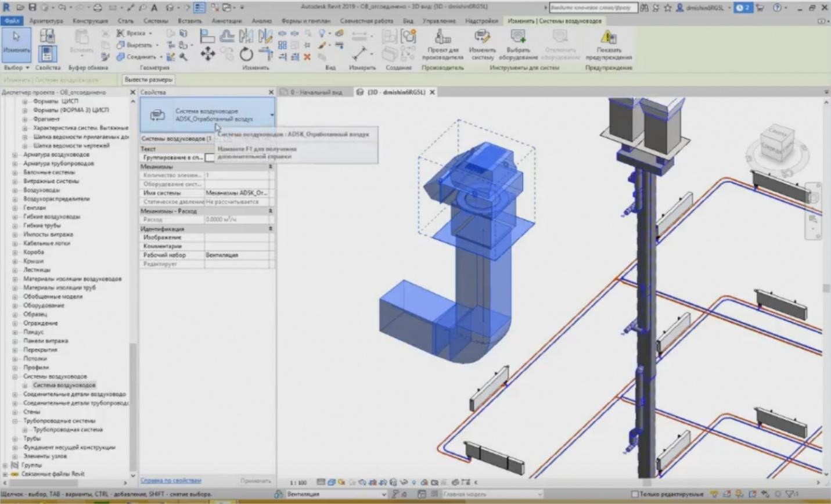Activate the Повернуть (Rotate) tool icon

pyautogui.click(x=246, y=53)
